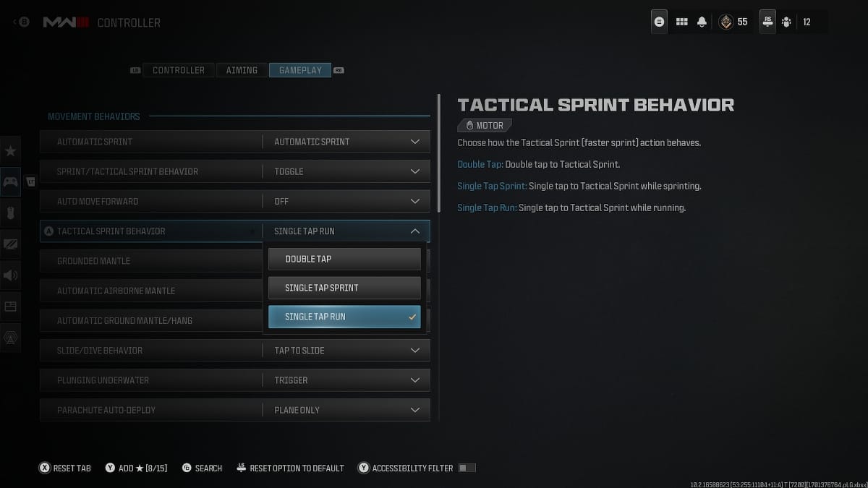
Task: Select the controller settings sidebar icon
Action: tap(10, 182)
